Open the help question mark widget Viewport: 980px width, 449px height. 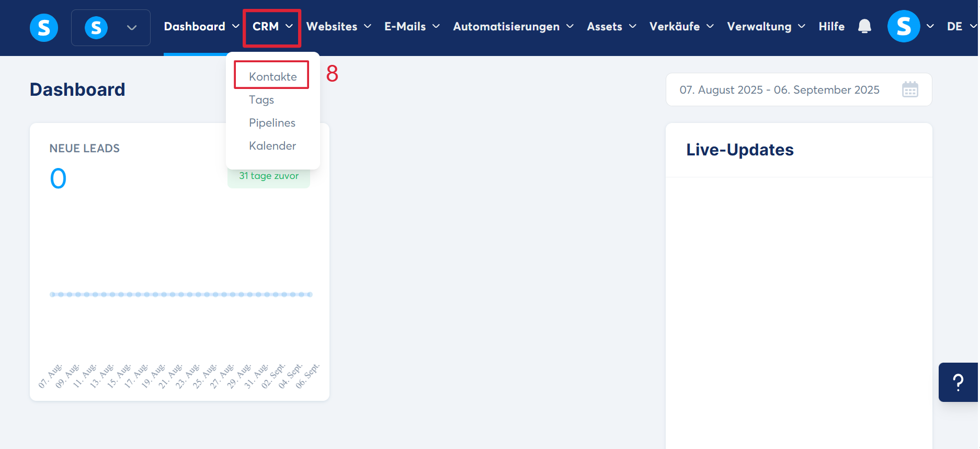tap(958, 383)
